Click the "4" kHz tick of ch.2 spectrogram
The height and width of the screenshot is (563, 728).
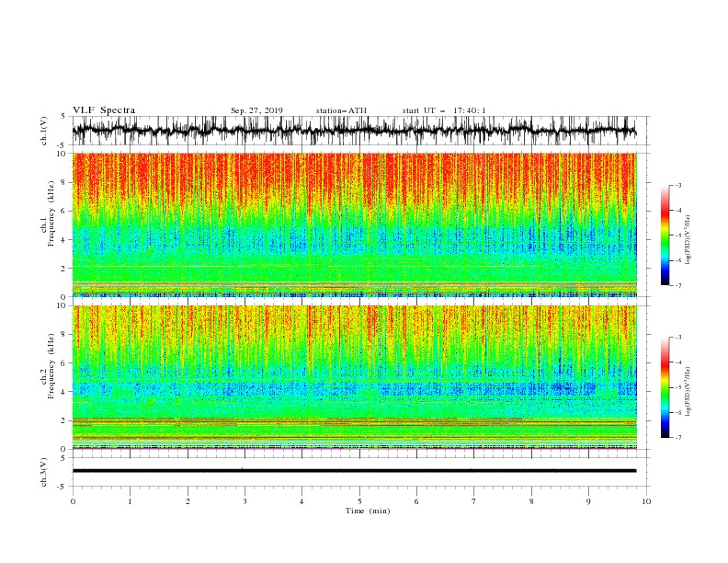(64, 392)
